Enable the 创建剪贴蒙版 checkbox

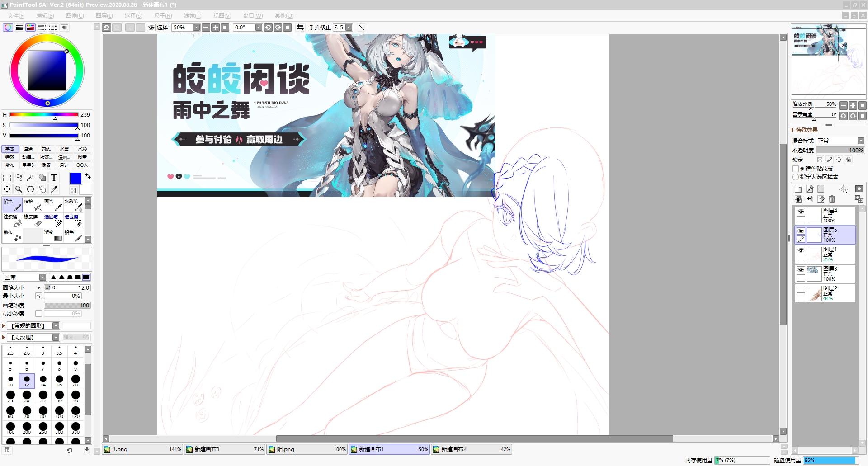(x=795, y=169)
